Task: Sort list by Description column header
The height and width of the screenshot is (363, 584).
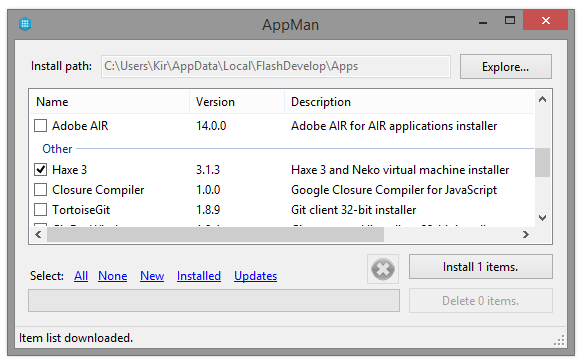Action: pyautogui.click(x=409, y=102)
